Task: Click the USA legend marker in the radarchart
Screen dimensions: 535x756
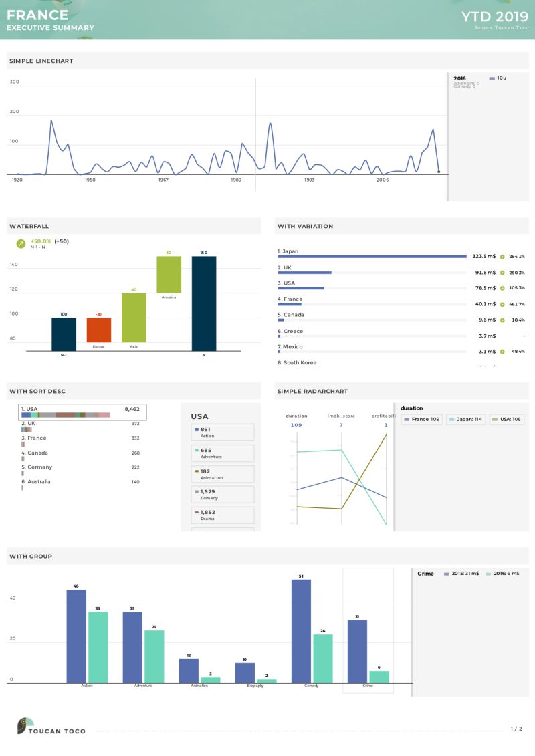Action: click(x=494, y=418)
